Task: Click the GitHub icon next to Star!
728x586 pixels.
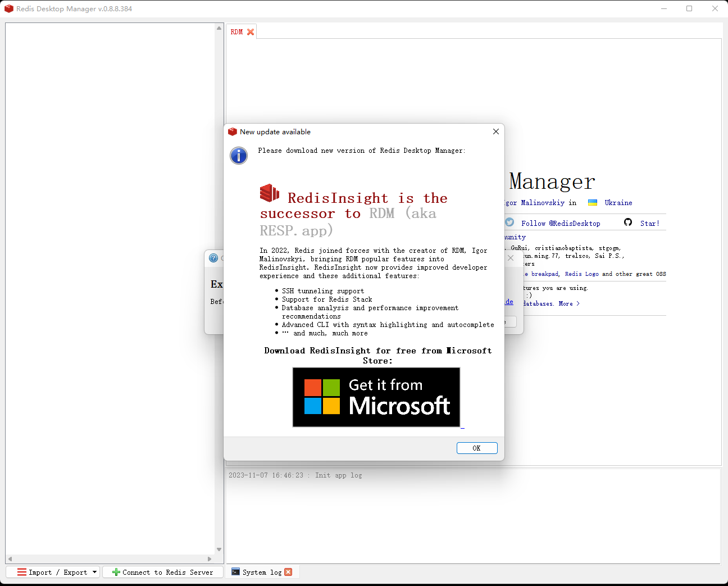Action: (627, 222)
